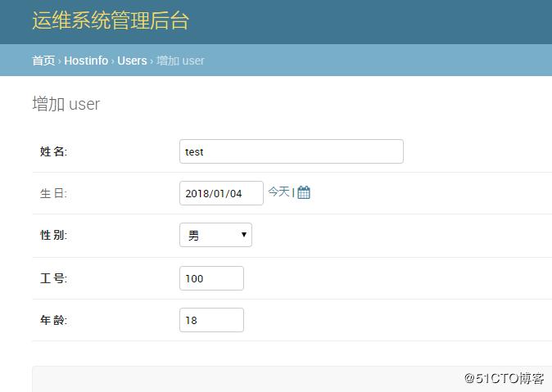The height and width of the screenshot is (392, 552).
Task: Expand the 性别 dropdown showing 男
Action: 215,236
